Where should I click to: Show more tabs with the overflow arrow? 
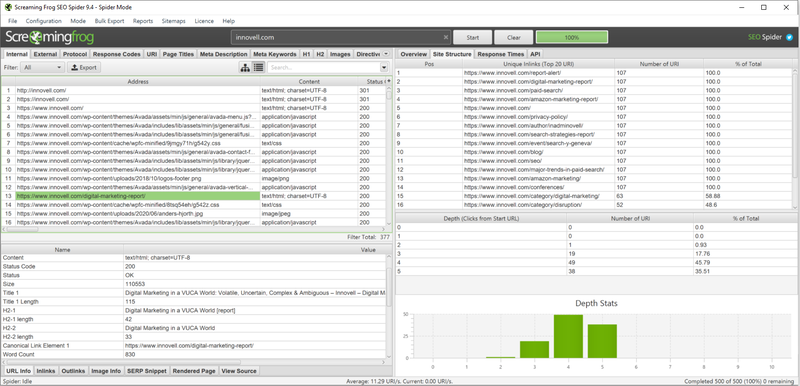pyautogui.click(x=386, y=54)
